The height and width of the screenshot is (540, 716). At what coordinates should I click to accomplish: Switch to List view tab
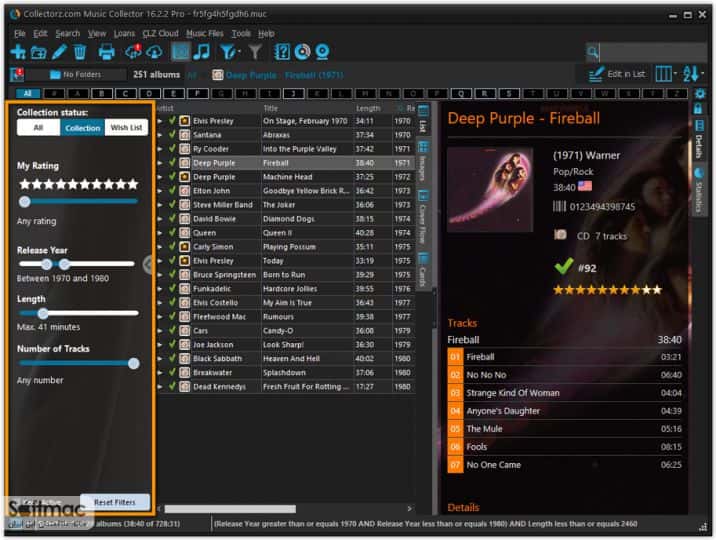pos(423,120)
